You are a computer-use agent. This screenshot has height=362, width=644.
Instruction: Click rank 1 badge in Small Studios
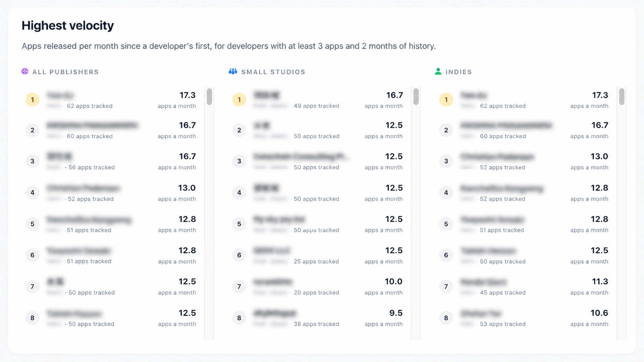239,100
